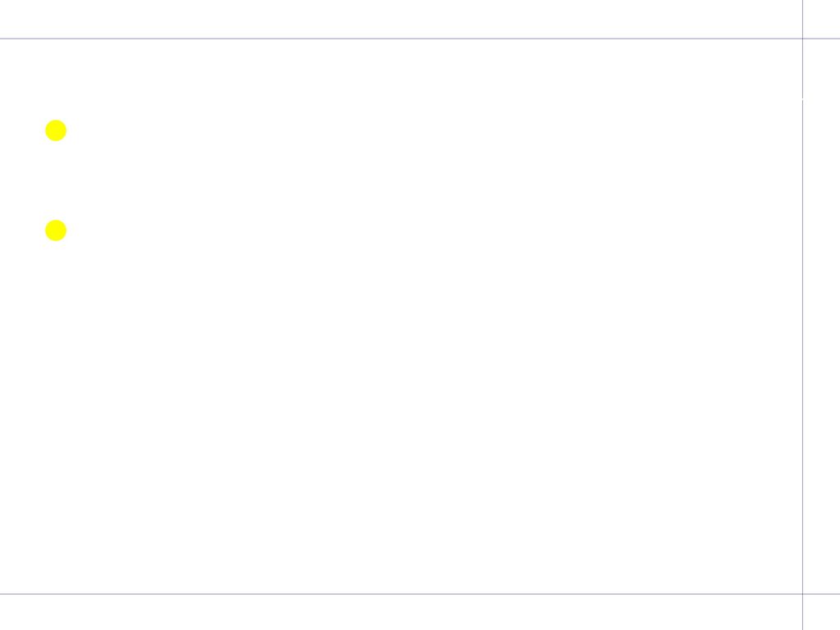Select the bottom horizontal gray divider line
This screenshot has height=630, width=840.
coord(420,594)
